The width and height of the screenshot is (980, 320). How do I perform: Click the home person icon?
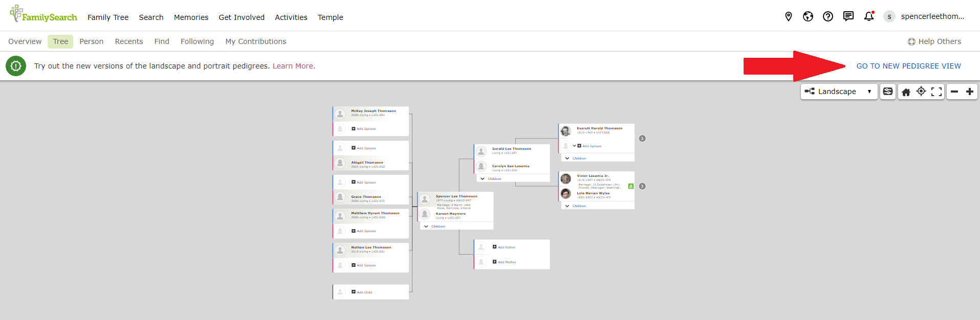coord(906,92)
